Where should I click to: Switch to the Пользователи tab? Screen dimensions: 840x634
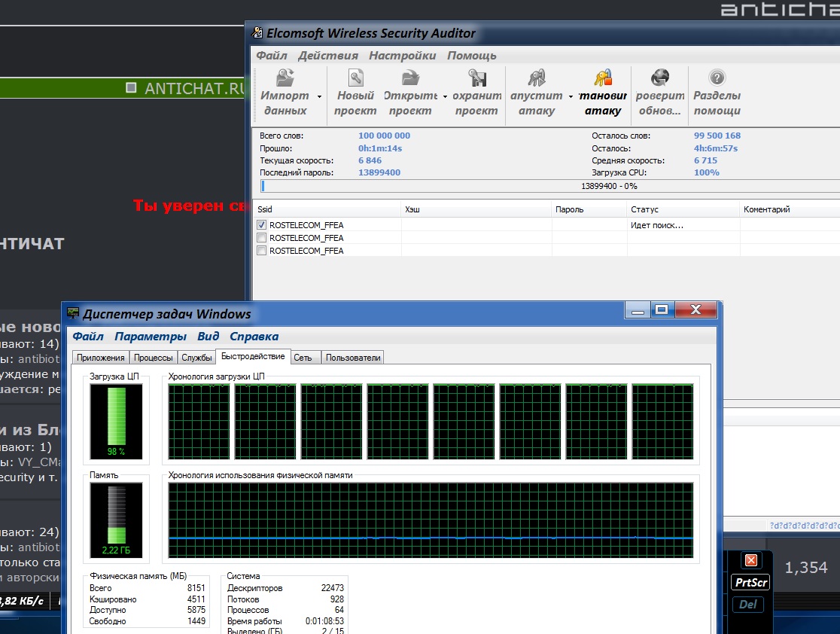[353, 358]
